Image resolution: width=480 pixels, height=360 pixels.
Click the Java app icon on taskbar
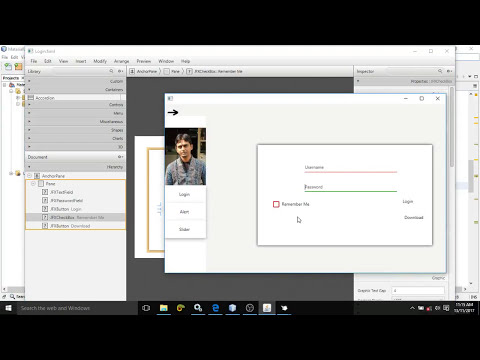click(267, 308)
